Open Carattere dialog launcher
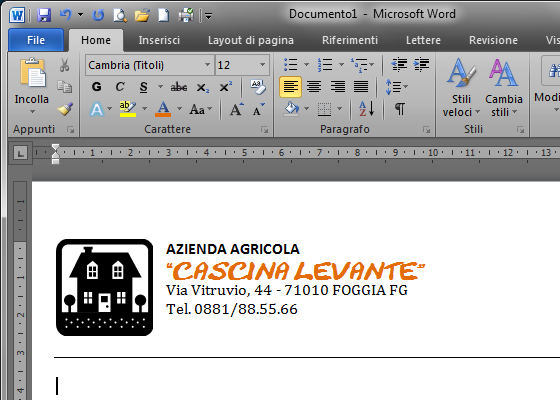Image resolution: width=560 pixels, height=400 pixels. 265,130
